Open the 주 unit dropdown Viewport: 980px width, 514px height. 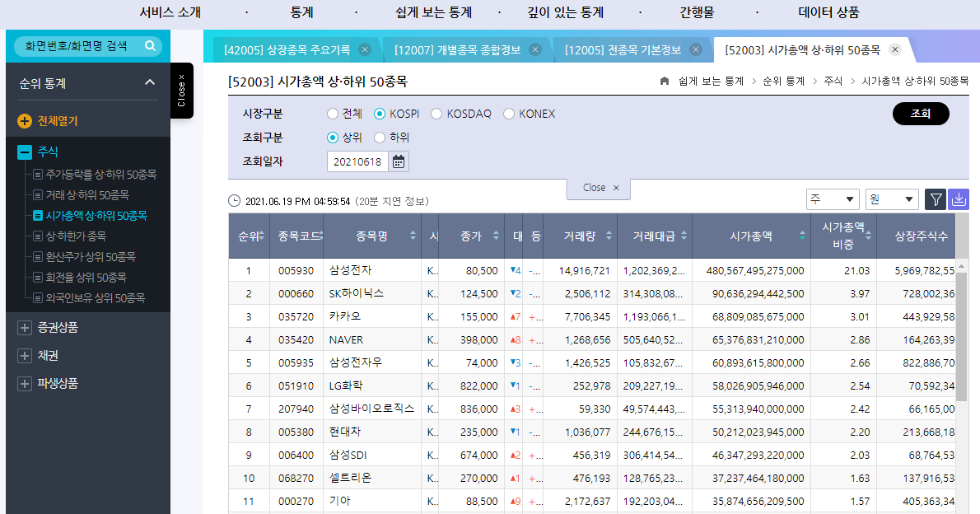(x=833, y=199)
